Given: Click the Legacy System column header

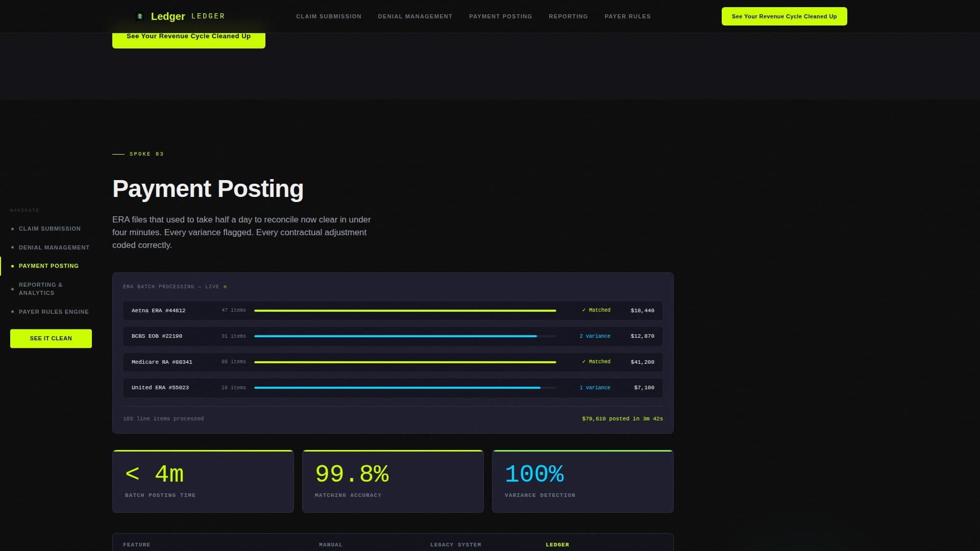Looking at the screenshot, I should [x=456, y=545].
